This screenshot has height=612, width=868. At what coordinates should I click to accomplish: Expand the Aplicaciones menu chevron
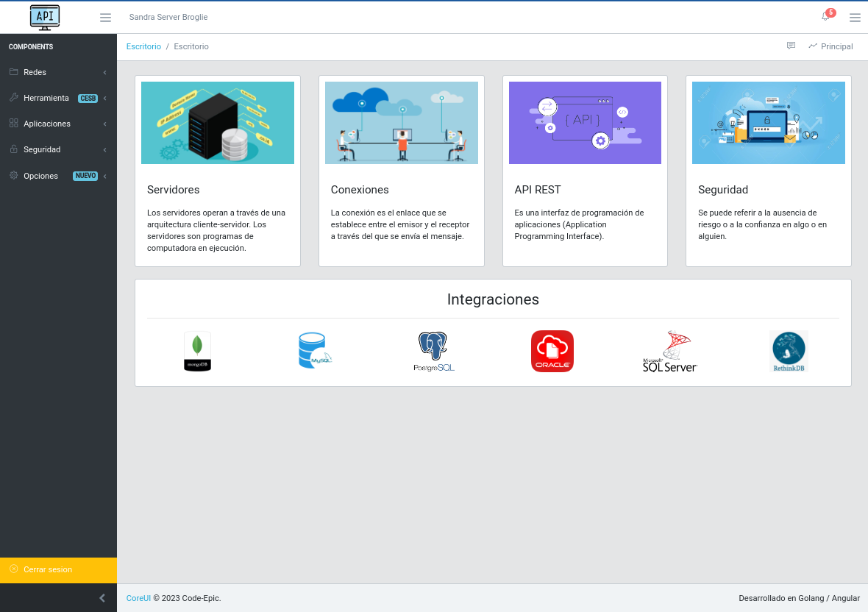[104, 124]
